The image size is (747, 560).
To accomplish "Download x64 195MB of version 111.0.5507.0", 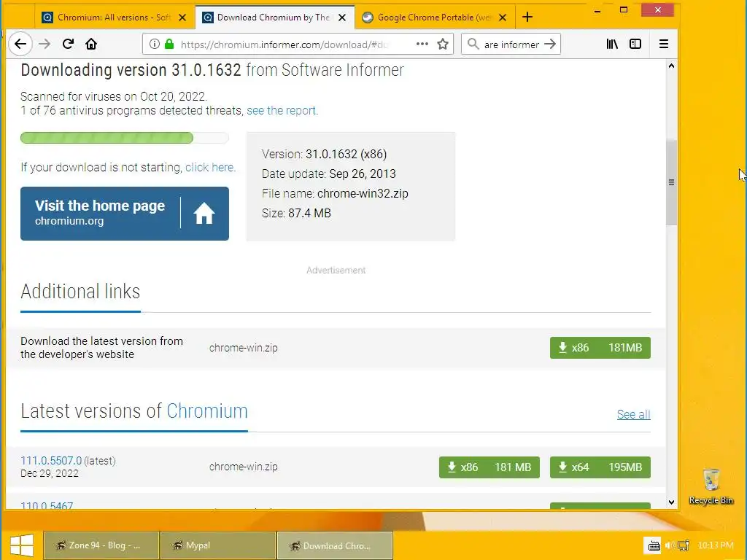I will pyautogui.click(x=600, y=467).
